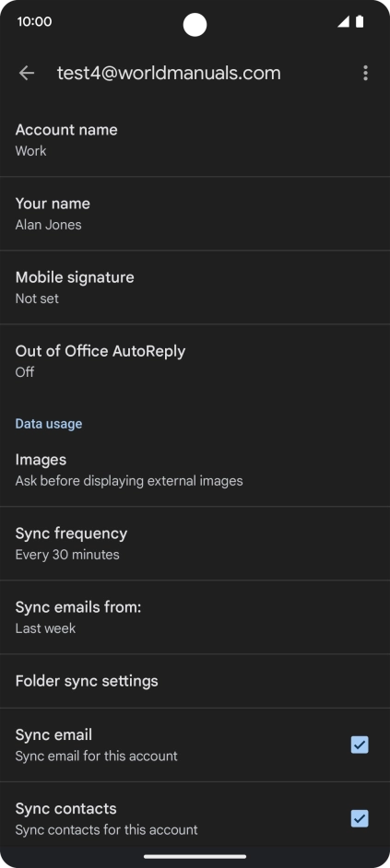The height and width of the screenshot is (868, 390).
Task: Tap the test4@worldmanuals.com title
Action: click(x=169, y=73)
